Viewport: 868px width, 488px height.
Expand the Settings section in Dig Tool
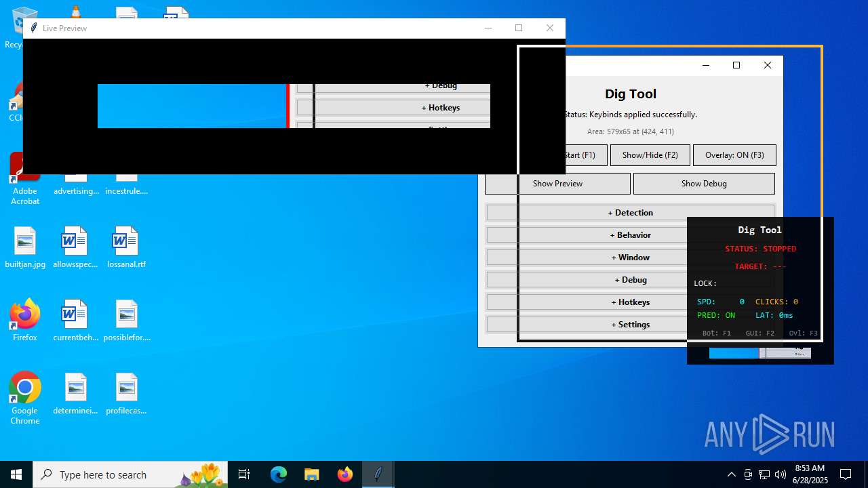pos(630,325)
